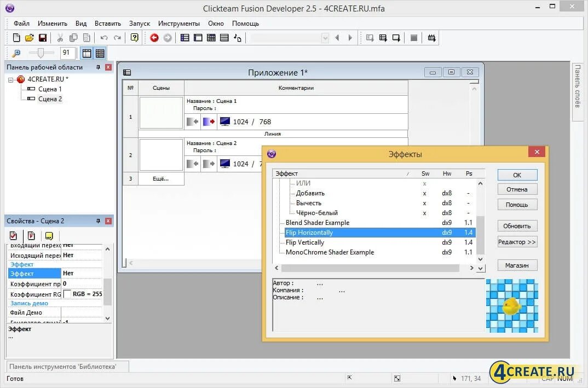
Task: Adjust the zoom slider handle
Action: tap(41, 53)
